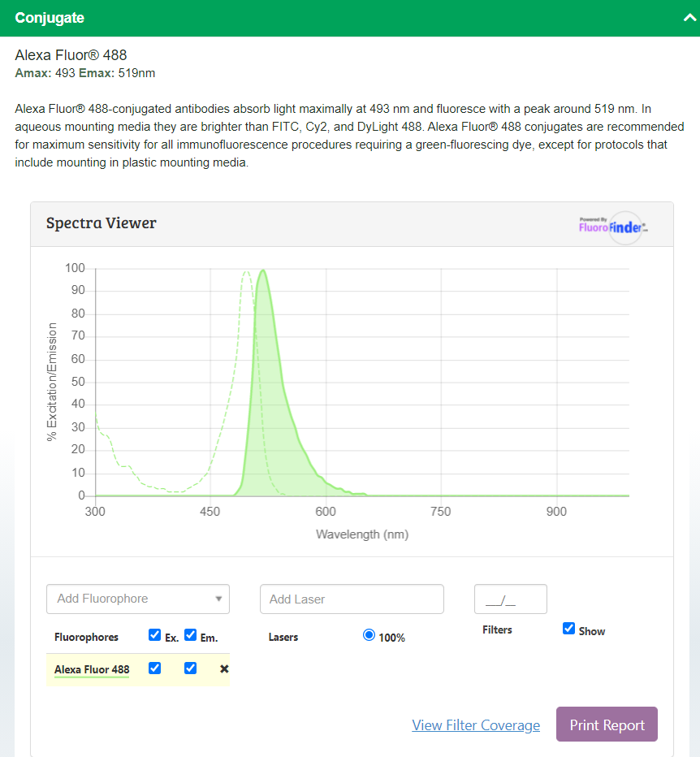This screenshot has height=757, width=700.
Task: Click the FluoroFinder logo
Action: point(605,228)
